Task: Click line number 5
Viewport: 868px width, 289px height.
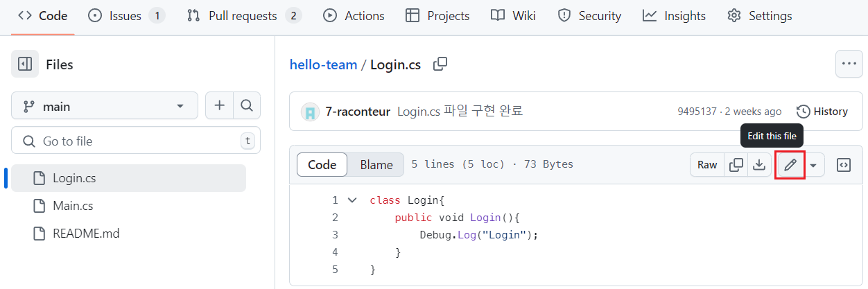Action: pyautogui.click(x=336, y=270)
